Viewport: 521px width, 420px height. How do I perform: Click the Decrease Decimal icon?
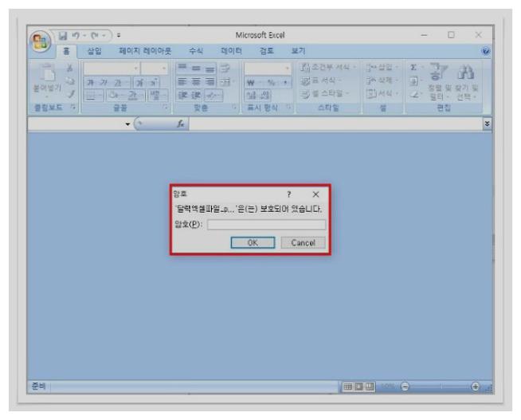pos(264,96)
